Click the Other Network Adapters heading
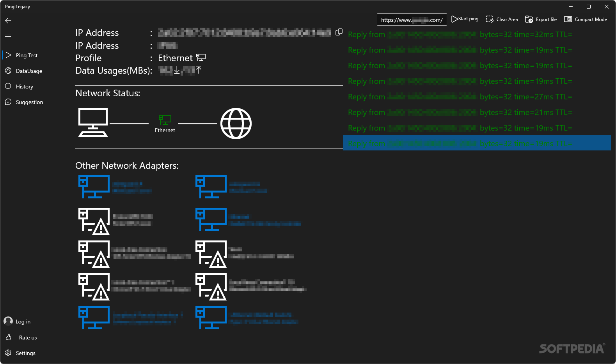Image resolution: width=616 pixels, height=364 pixels. click(127, 166)
